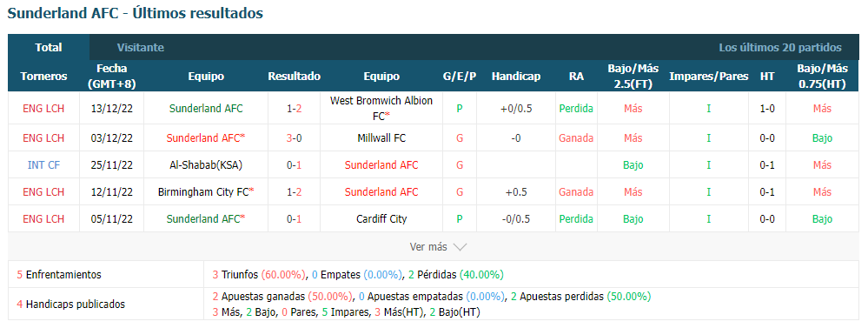Click the Fecha (GMT+8) column header

coord(111,77)
